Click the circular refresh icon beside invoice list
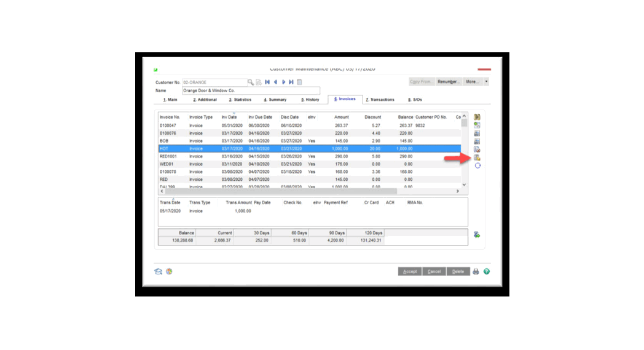Screen dimensions: 644x350 pyautogui.click(x=477, y=165)
